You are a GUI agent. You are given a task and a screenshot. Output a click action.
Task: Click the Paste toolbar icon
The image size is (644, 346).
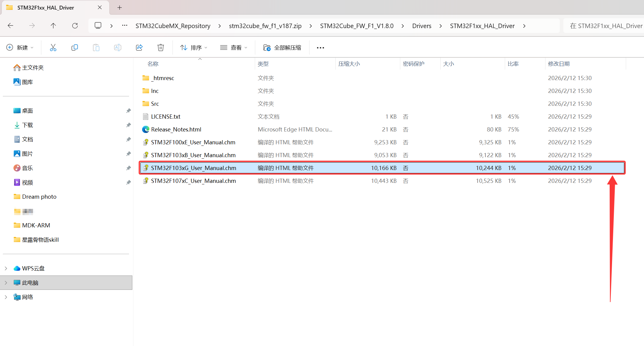(x=96, y=48)
